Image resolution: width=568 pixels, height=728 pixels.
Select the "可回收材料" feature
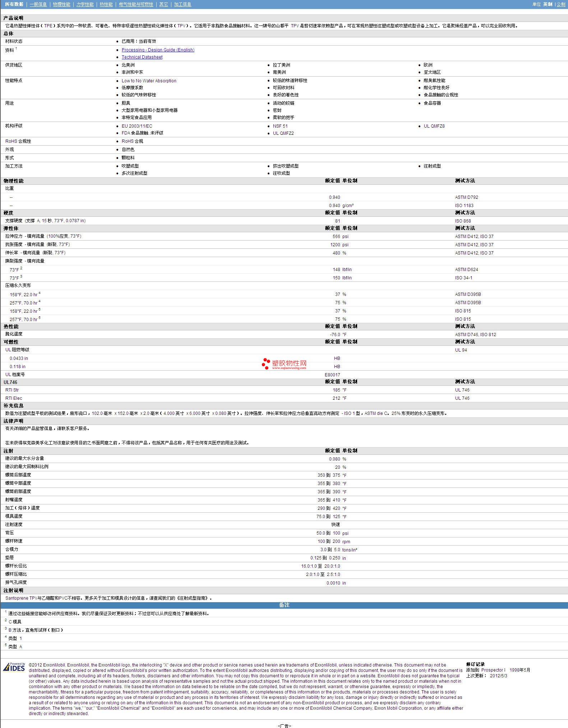click(x=283, y=88)
